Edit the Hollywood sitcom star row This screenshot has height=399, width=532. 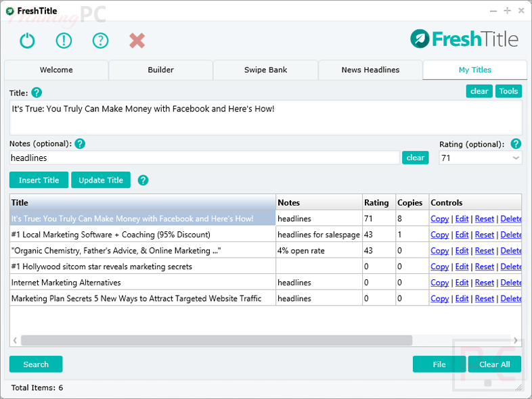click(462, 267)
